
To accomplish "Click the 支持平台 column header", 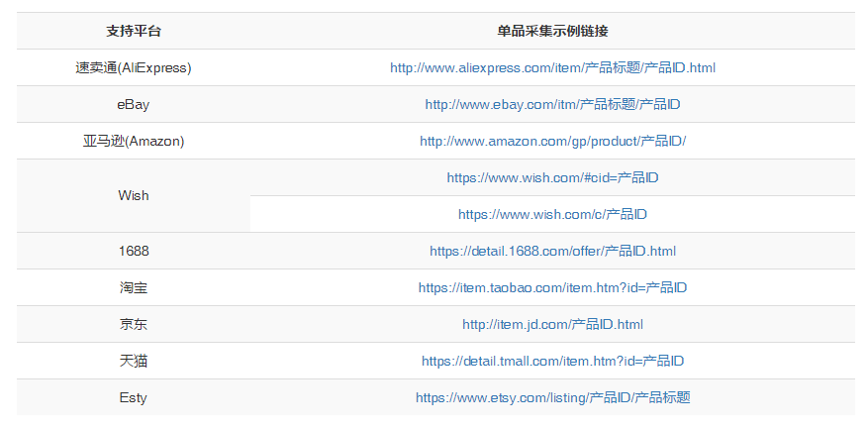I will pyautogui.click(x=134, y=31).
